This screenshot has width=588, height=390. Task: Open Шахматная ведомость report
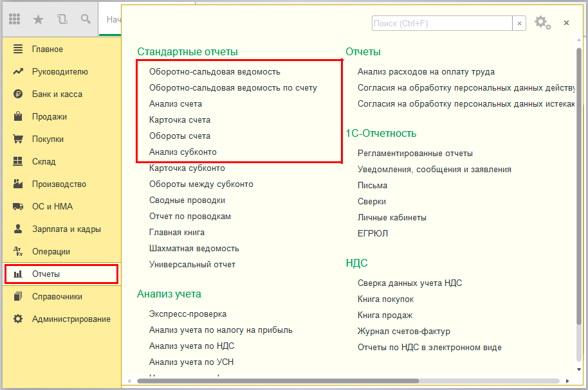point(194,249)
